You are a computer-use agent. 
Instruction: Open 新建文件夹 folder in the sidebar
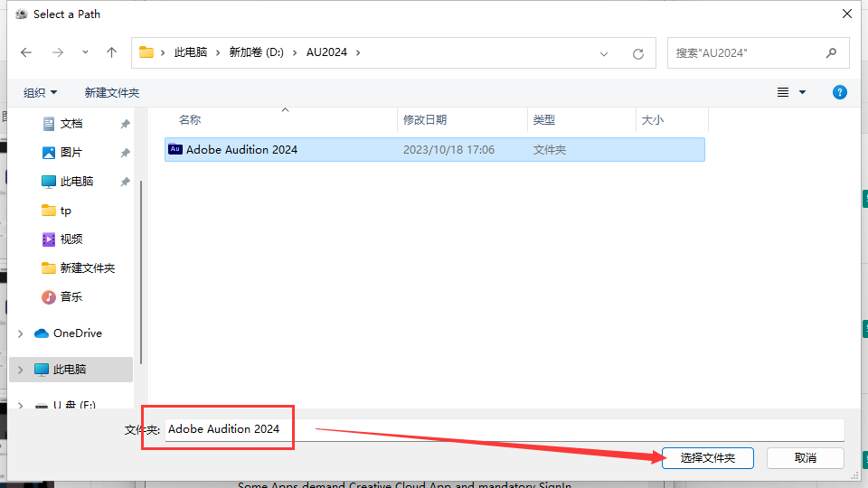coord(87,268)
